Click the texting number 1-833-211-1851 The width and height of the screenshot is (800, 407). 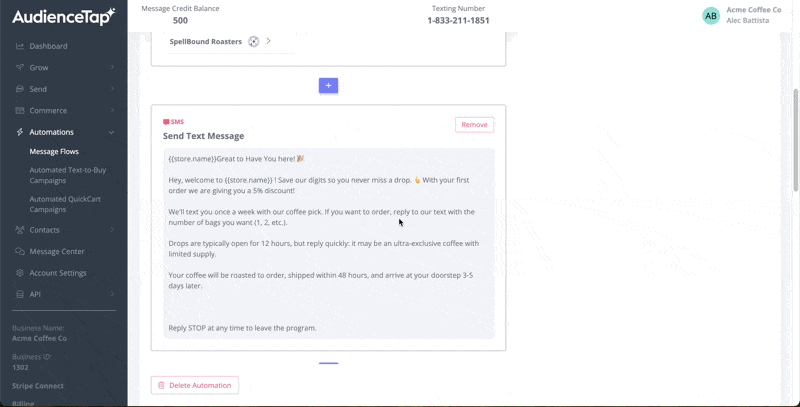click(458, 20)
